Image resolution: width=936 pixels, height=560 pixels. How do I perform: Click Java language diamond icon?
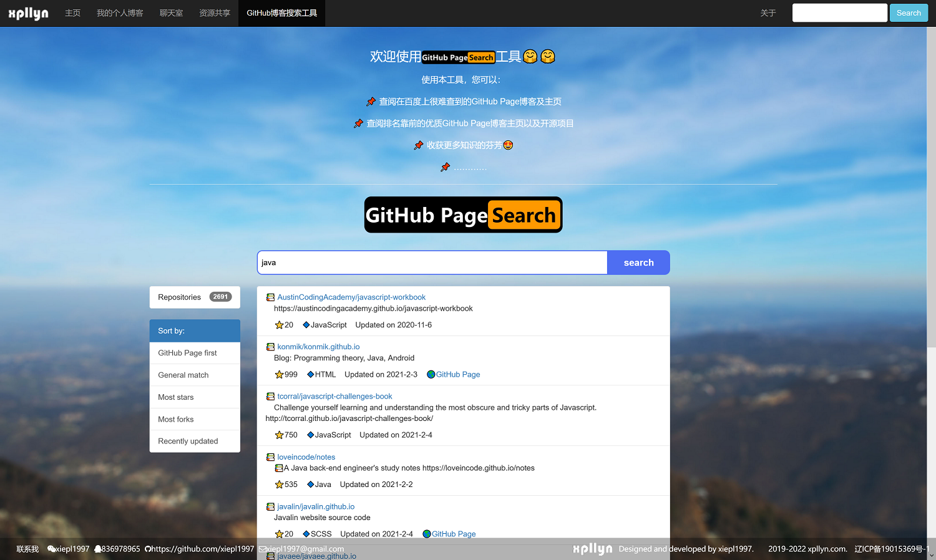[x=311, y=485]
